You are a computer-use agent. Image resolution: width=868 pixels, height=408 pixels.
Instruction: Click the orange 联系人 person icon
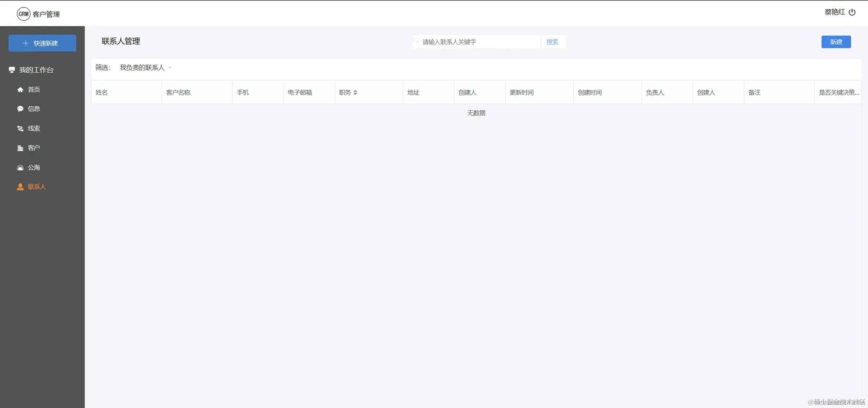[x=20, y=187]
